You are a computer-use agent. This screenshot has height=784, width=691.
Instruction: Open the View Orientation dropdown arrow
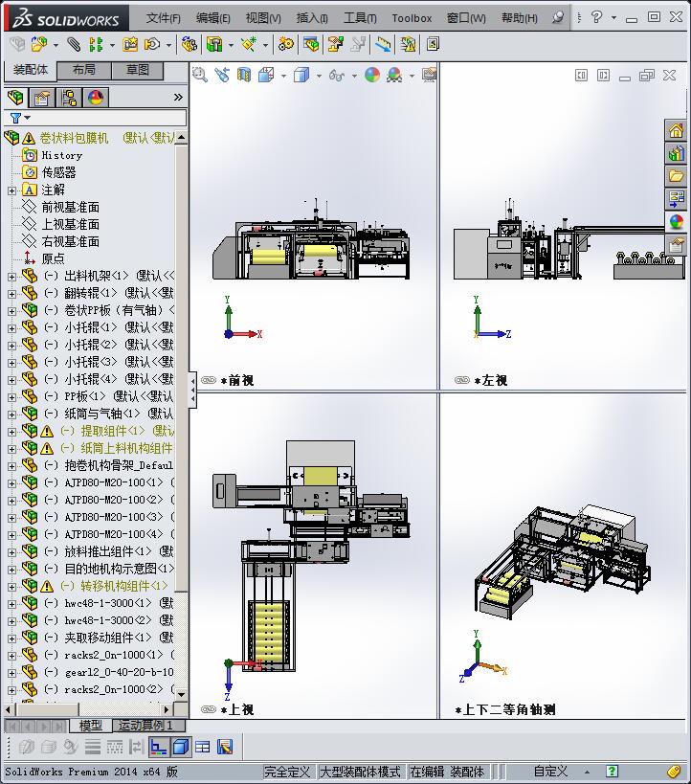pyautogui.click(x=283, y=76)
